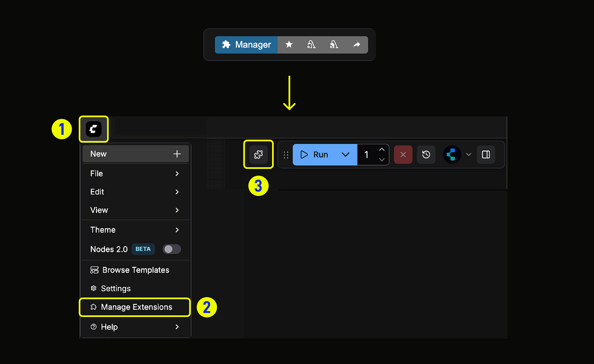The height and width of the screenshot is (364, 594).
Task: Open the Theme submenu
Action: coord(135,230)
